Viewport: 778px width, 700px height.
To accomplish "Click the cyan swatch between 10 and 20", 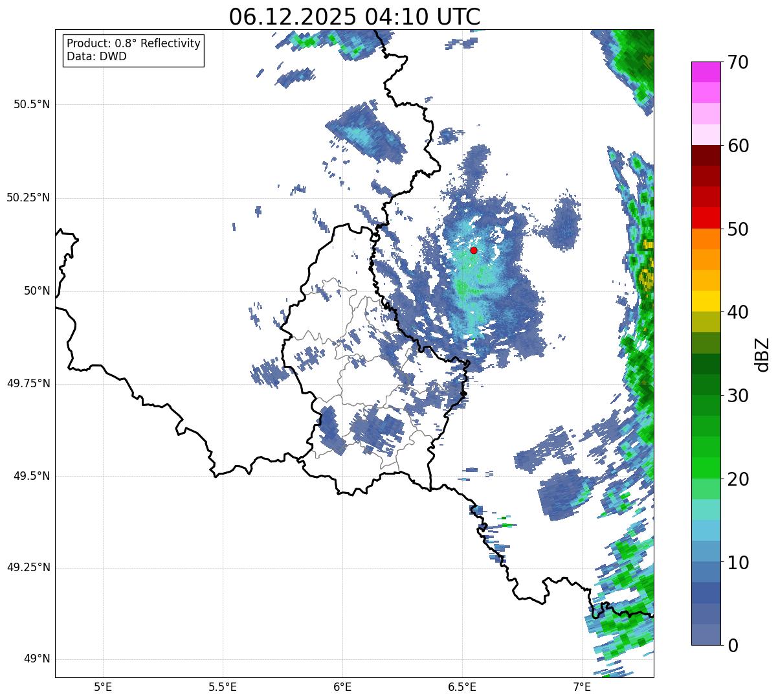I will point(706,530).
